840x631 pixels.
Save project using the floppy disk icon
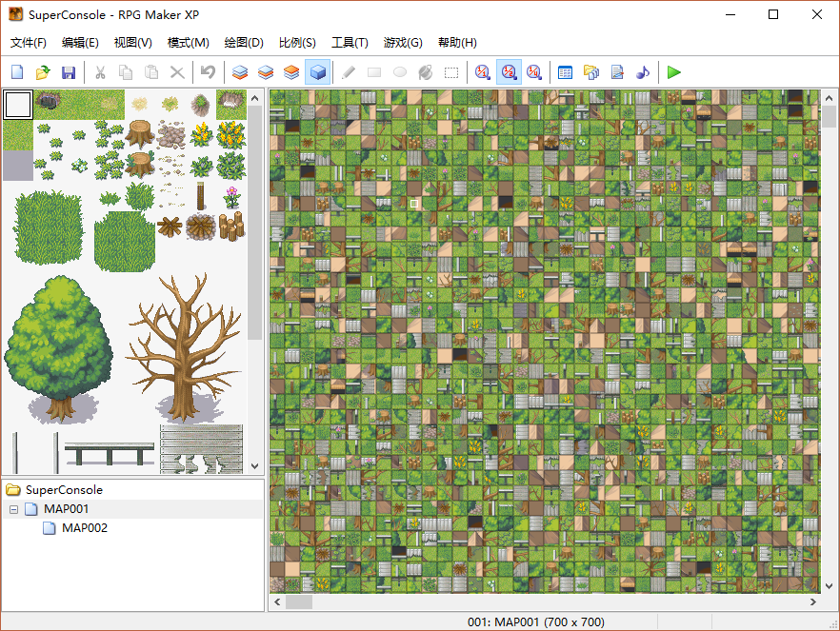(69, 72)
